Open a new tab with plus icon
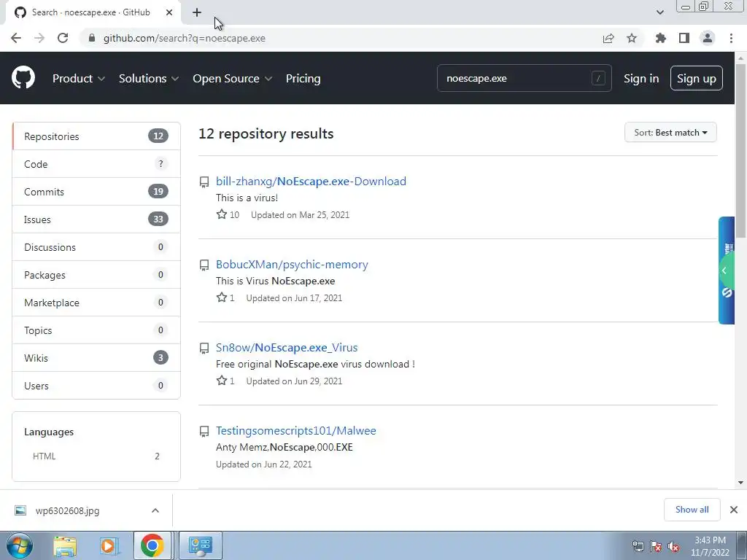The image size is (747, 560). [197, 12]
